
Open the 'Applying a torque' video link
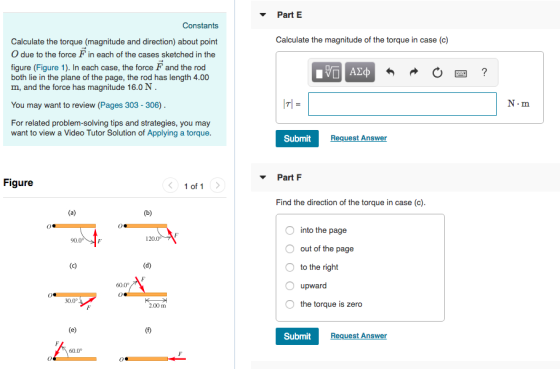[x=179, y=133]
